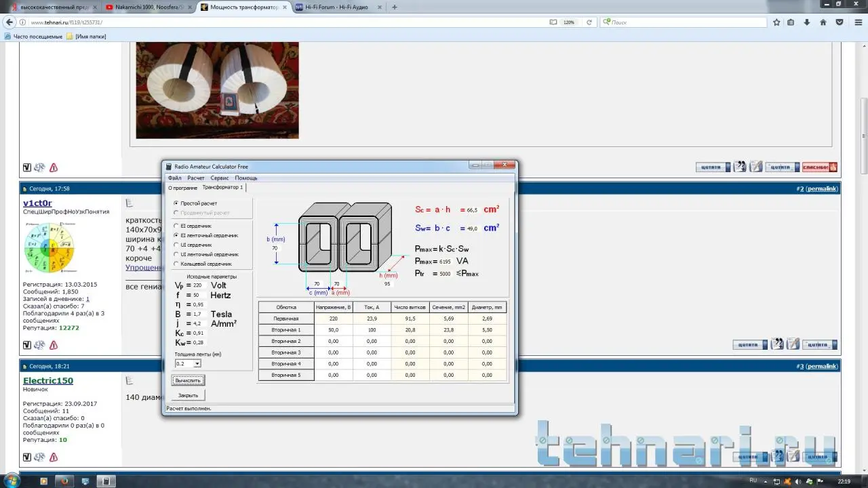Reload the page using the refresh icon
Image resolution: width=868 pixels, height=488 pixels.
tap(589, 22)
